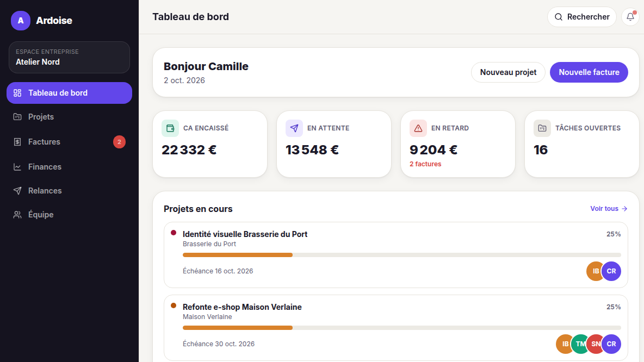Image resolution: width=644 pixels, height=362 pixels.
Task: Click the CR avatar on Brasserie du Port
Action: (x=611, y=271)
